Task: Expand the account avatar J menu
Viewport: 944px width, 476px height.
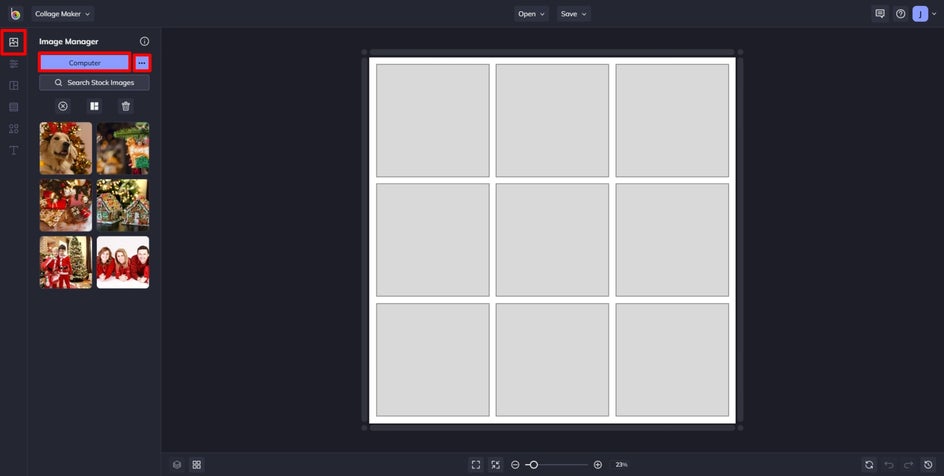Action: click(x=924, y=14)
